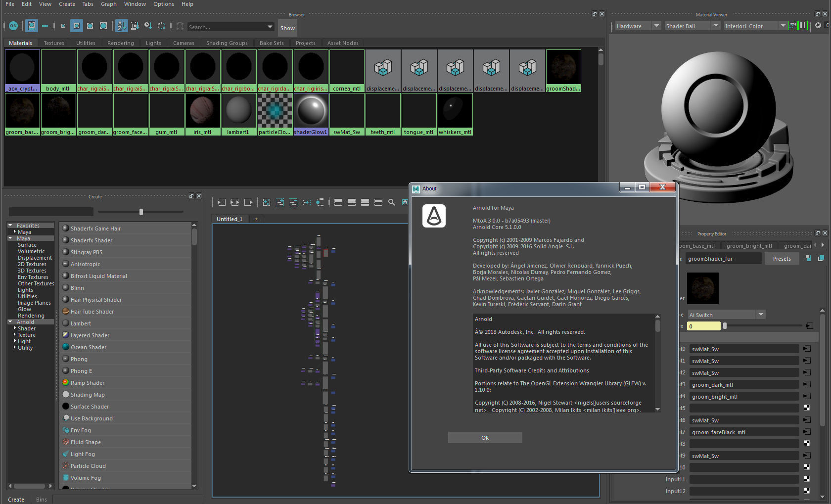831x504 pixels.
Task: Open the Lights tab in Browser
Action: click(x=153, y=43)
